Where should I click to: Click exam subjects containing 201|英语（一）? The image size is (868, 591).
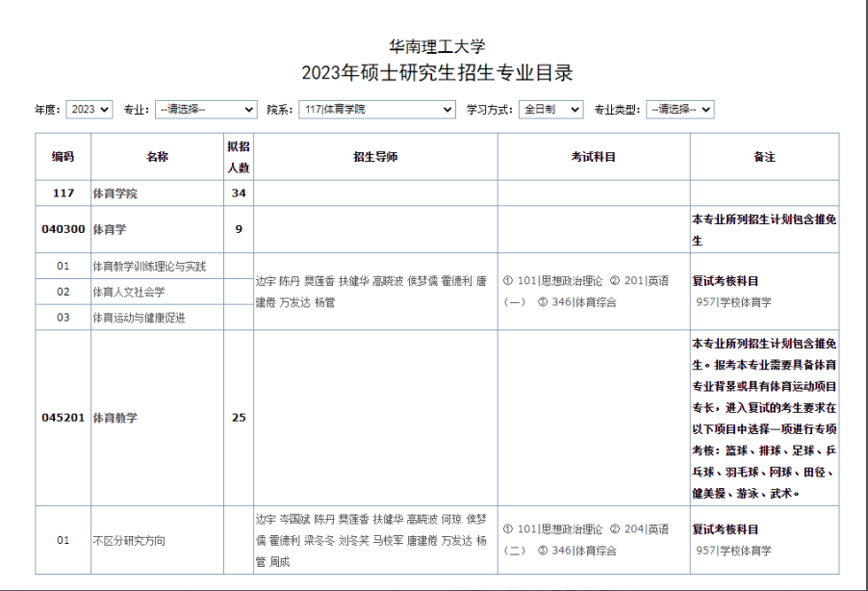(x=594, y=292)
